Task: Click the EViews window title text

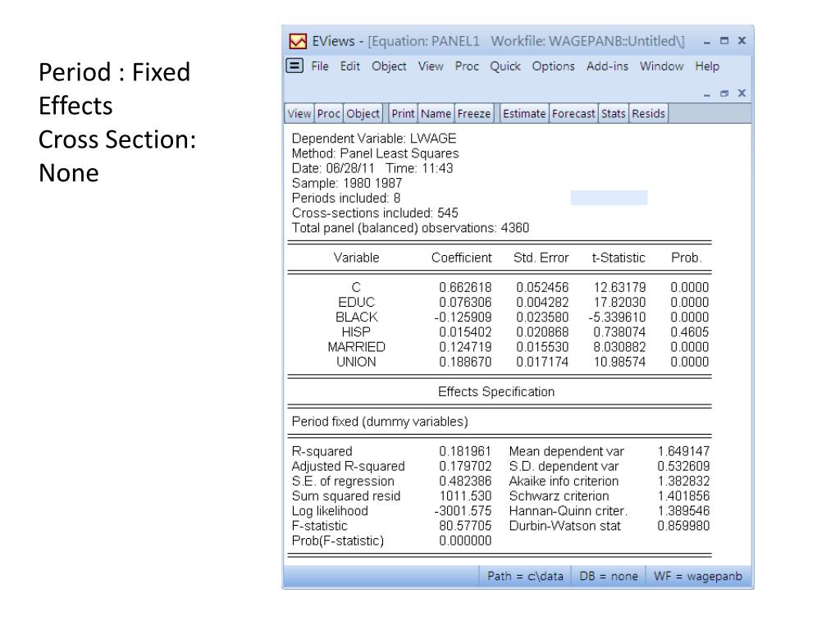Action: [x=498, y=41]
